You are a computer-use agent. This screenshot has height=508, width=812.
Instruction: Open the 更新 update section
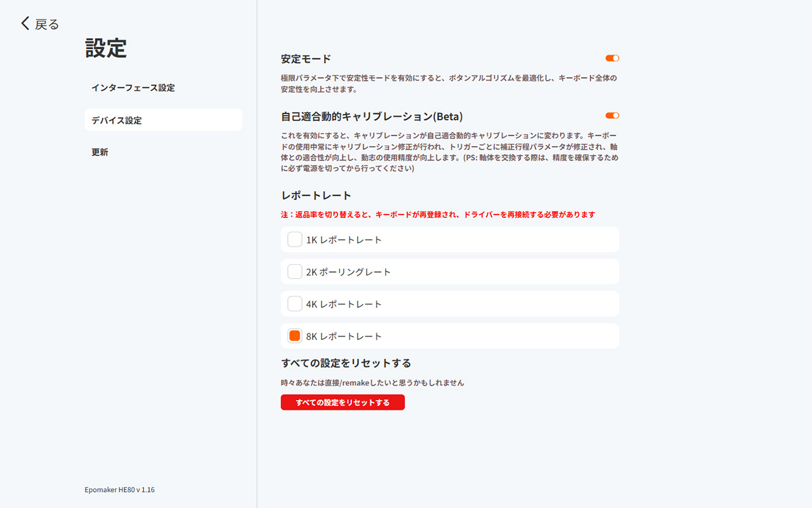100,152
